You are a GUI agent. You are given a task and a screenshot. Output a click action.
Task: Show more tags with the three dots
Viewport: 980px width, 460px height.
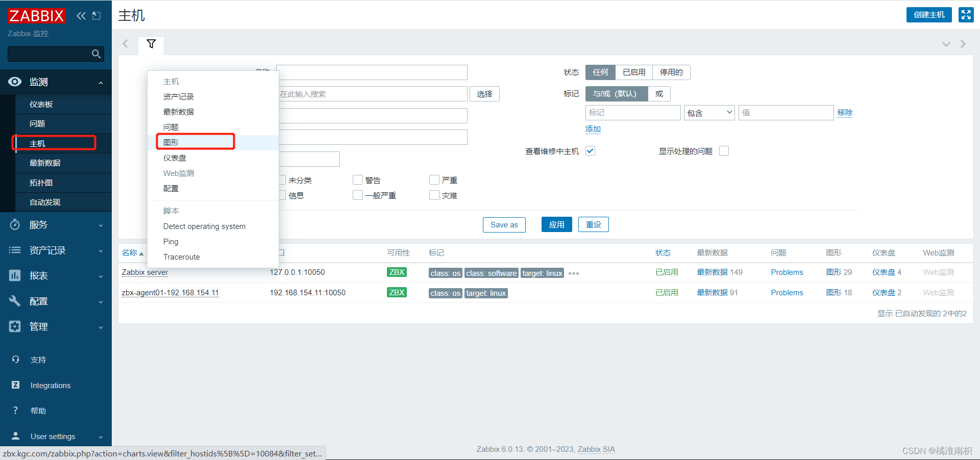pyautogui.click(x=574, y=273)
